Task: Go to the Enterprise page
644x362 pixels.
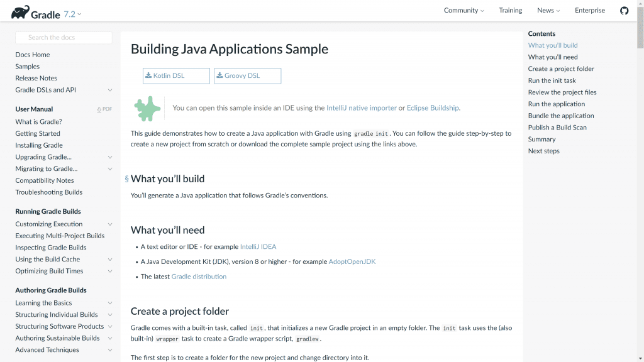Action: point(589,11)
